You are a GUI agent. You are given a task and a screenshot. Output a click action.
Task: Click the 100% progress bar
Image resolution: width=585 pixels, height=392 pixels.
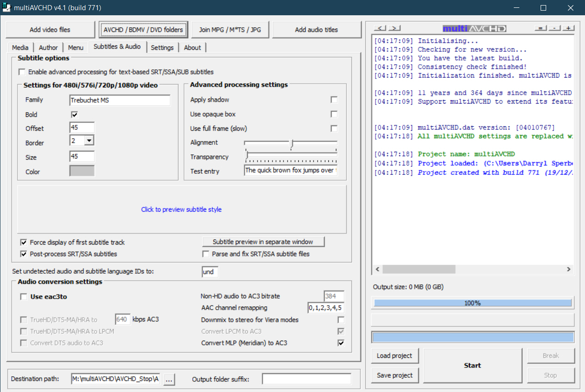click(473, 303)
